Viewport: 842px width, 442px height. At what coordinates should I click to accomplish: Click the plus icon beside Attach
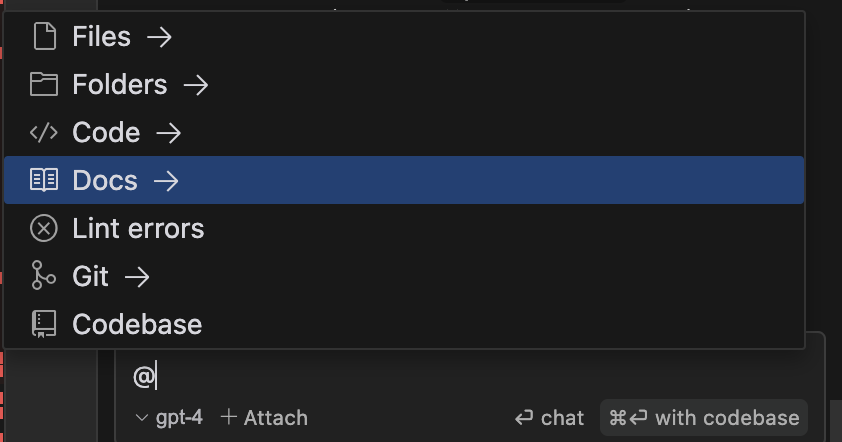pos(229,417)
